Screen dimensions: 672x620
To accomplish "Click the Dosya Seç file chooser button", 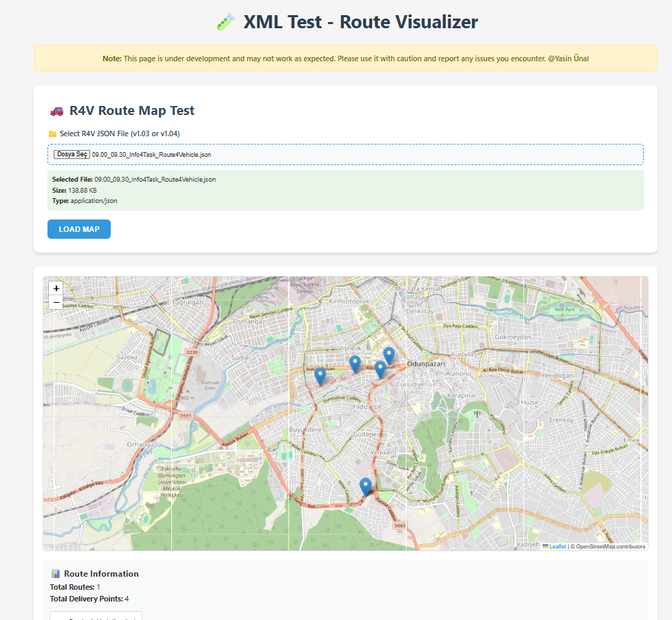I will 72,154.
